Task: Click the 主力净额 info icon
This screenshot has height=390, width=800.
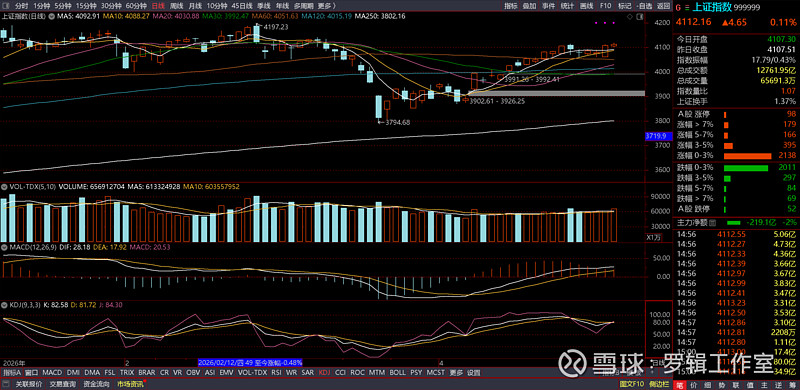Action: point(713,223)
